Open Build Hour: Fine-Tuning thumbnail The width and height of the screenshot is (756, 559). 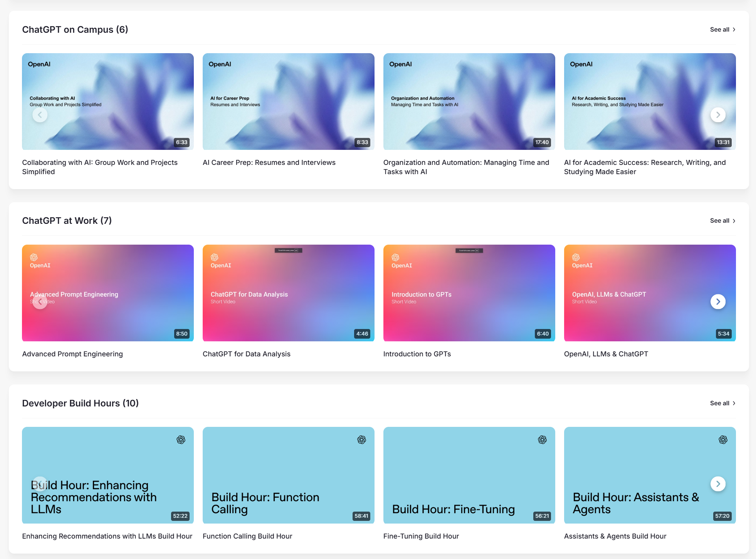[x=469, y=475]
